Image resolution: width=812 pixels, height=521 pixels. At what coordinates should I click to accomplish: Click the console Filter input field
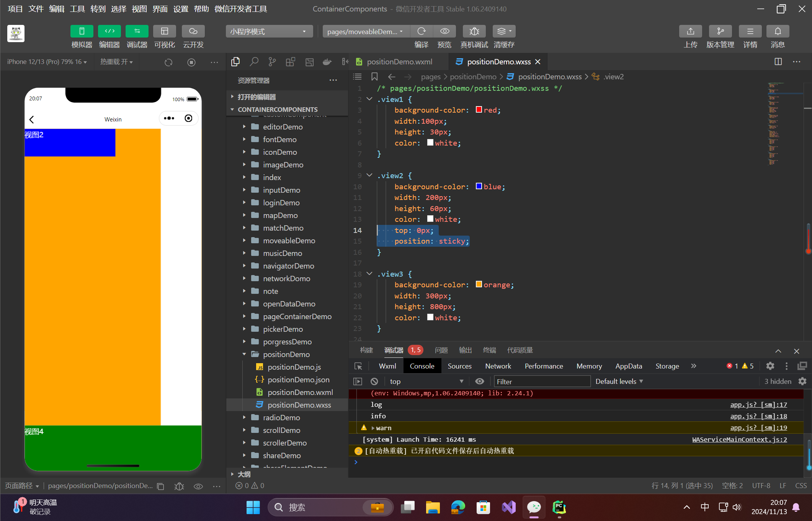pyautogui.click(x=541, y=382)
